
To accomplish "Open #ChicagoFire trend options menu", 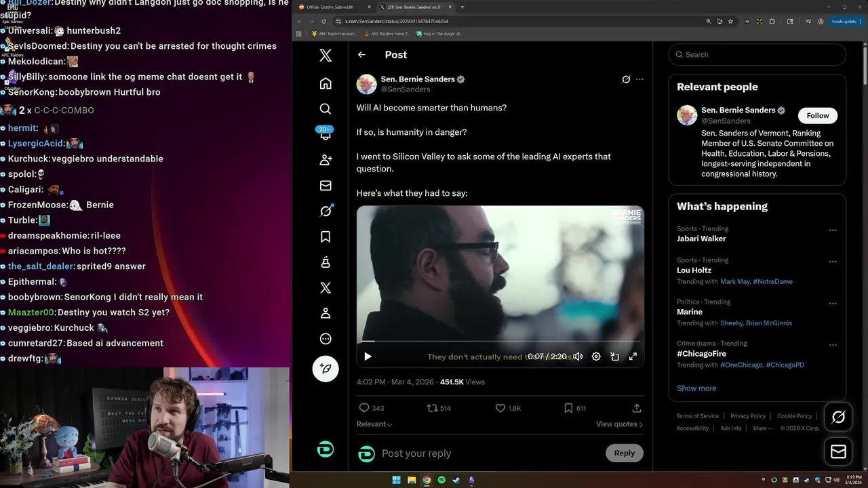I will 833,345.
